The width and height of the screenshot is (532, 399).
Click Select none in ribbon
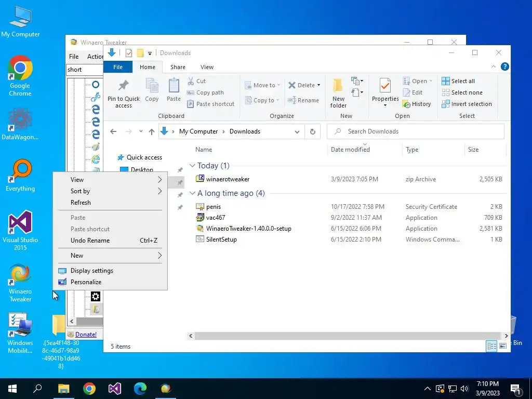462,92
